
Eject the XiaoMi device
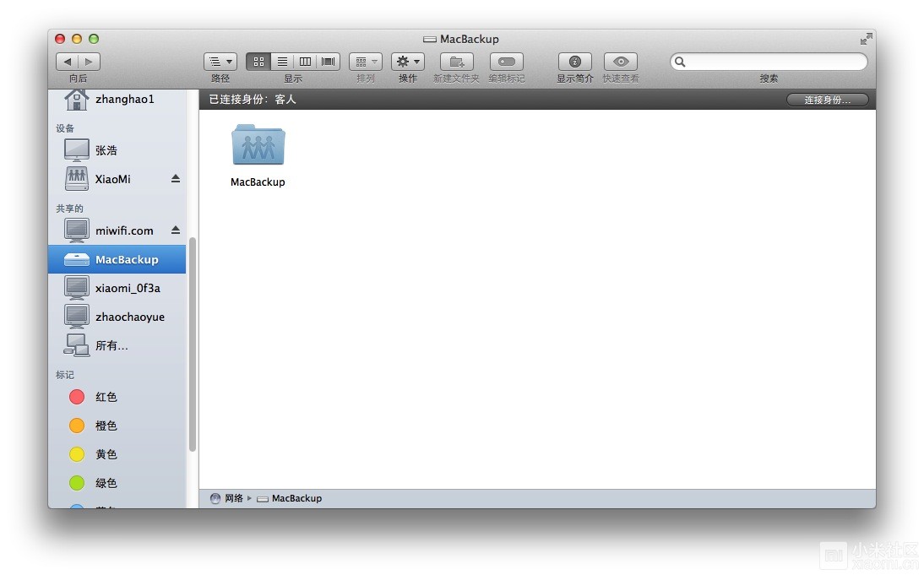point(176,179)
